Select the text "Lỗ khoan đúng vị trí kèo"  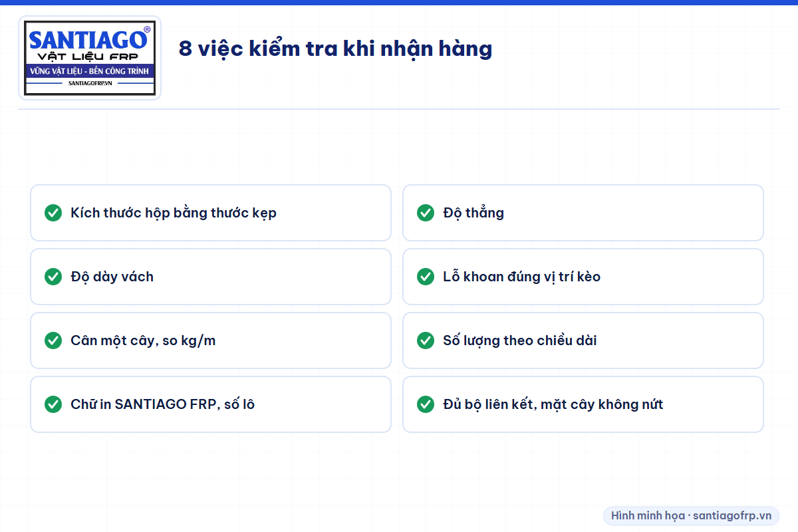pyautogui.click(x=521, y=277)
